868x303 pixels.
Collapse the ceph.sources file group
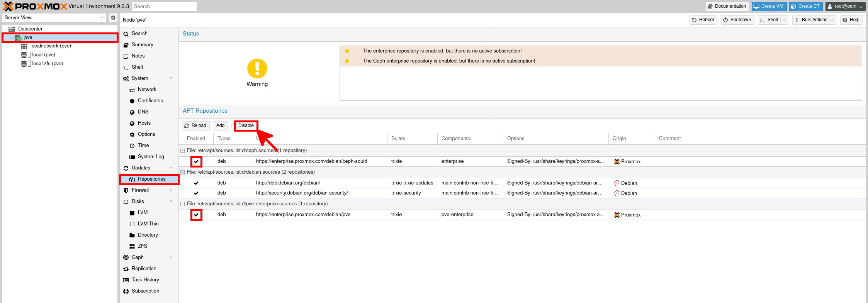tap(182, 151)
